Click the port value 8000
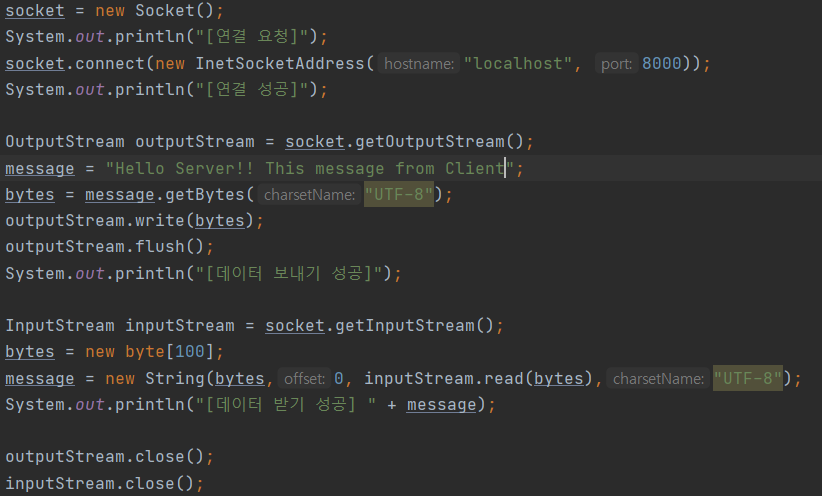This screenshot has height=496, width=822. tap(662, 63)
